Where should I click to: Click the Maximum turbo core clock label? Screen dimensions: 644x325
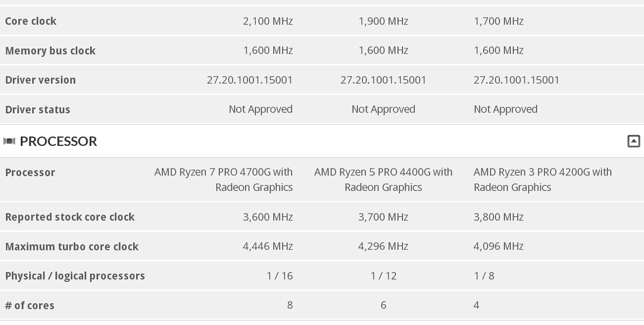coord(72,247)
